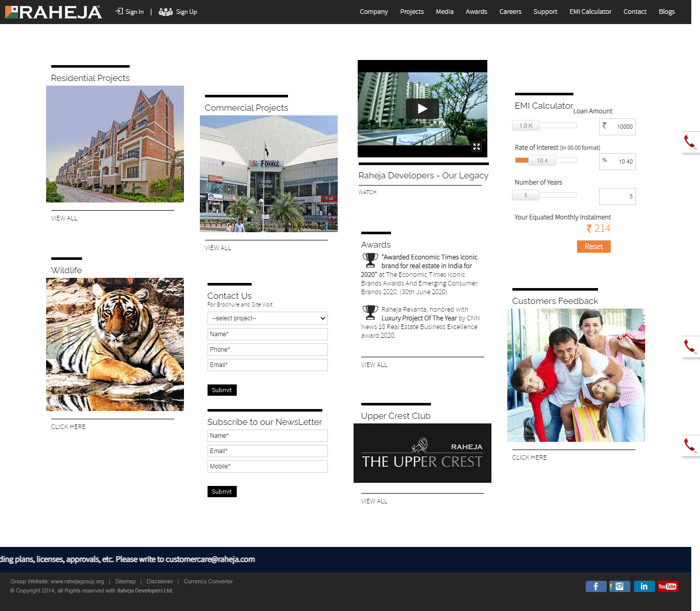Screen dimensions: 700x611
Task: Click the Number of Years slider handle
Action: [x=526, y=195]
